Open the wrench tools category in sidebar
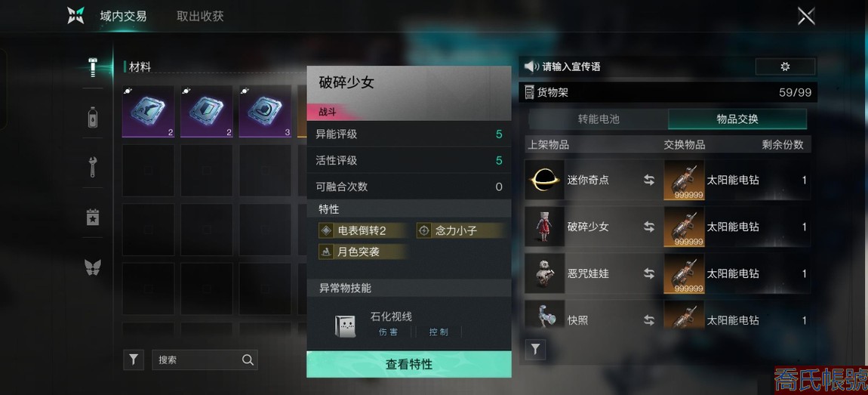The image size is (868, 395). click(x=92, y=167)
